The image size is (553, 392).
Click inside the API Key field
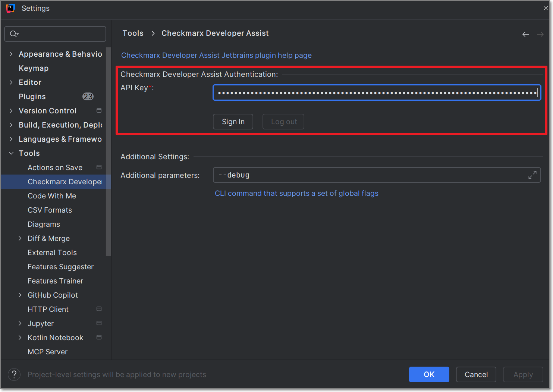click(376, 92)
